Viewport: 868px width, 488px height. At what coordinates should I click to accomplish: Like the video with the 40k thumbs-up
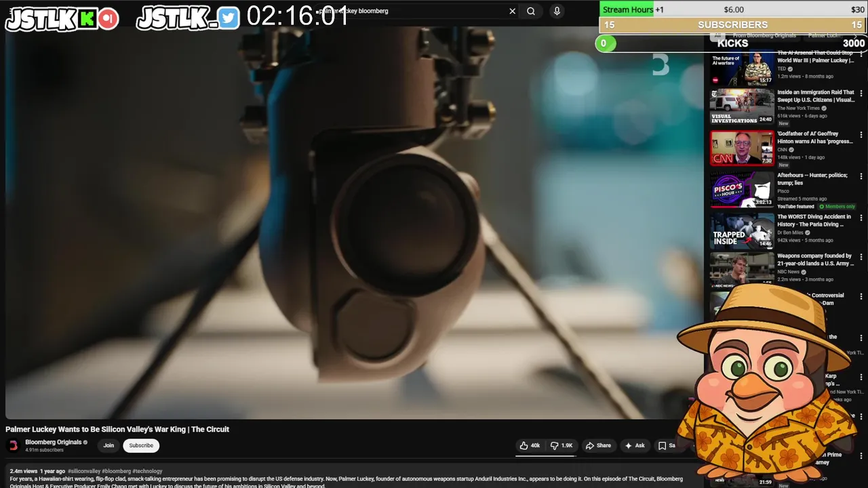530,445
